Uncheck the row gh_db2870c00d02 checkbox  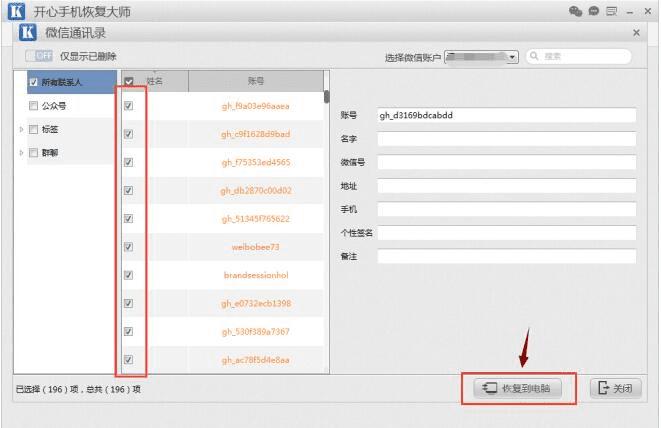(x=129, y=190)
